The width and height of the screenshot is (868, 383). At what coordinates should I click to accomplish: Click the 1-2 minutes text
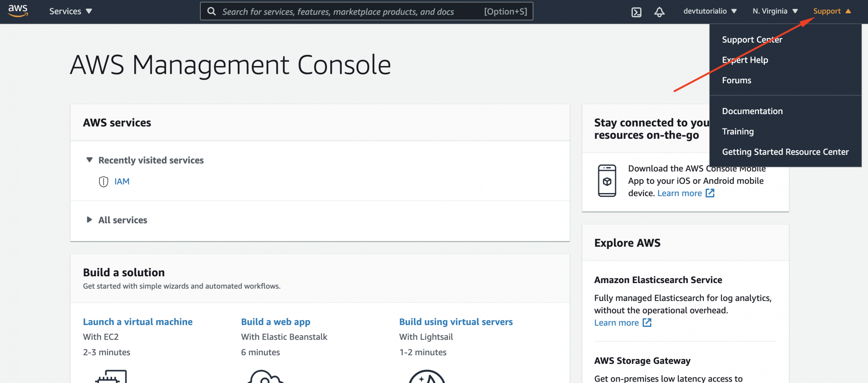(x=423, y=352)
